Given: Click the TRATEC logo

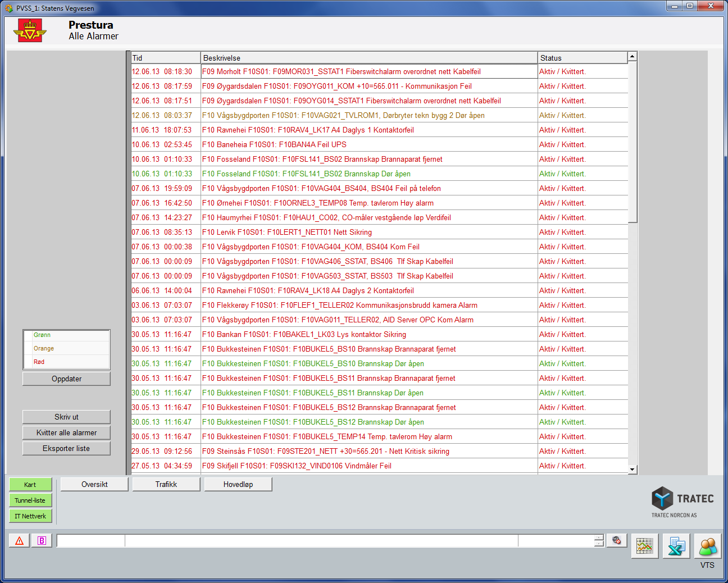Looking at the screenshot, I should point(683,502).
